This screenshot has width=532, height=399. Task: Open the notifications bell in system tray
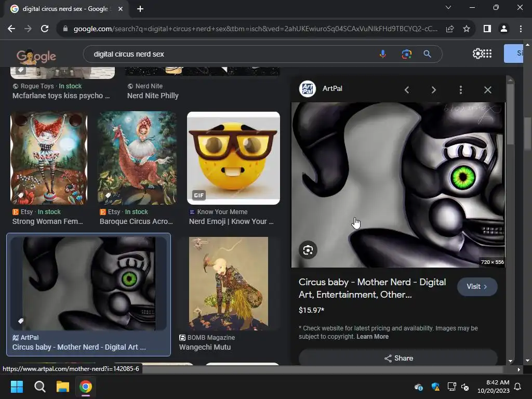[518, 387]
